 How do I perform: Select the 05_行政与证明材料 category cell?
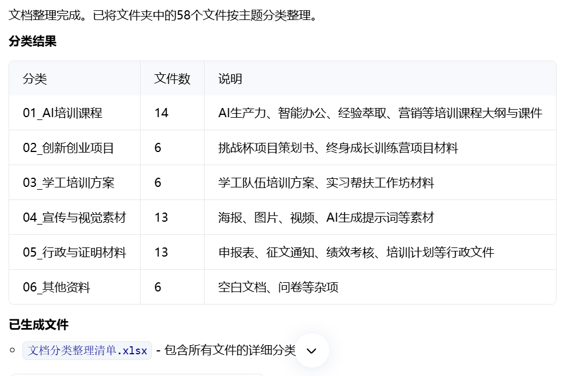[x=75, y=253]
